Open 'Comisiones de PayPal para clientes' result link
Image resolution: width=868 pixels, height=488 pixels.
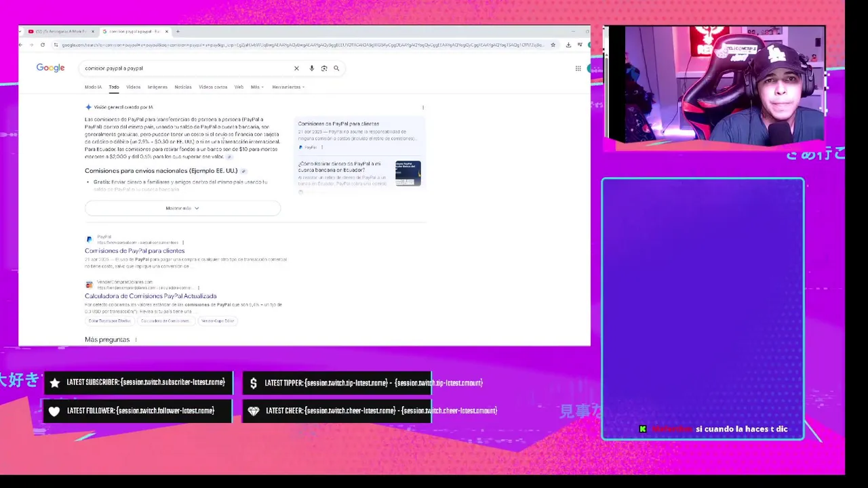(x=134, y=251)
